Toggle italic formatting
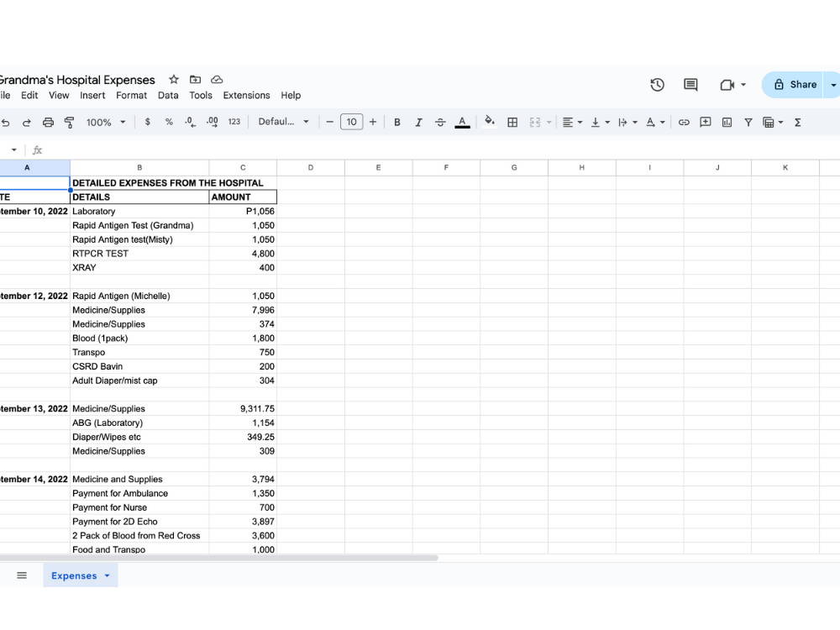 point(418,122)
